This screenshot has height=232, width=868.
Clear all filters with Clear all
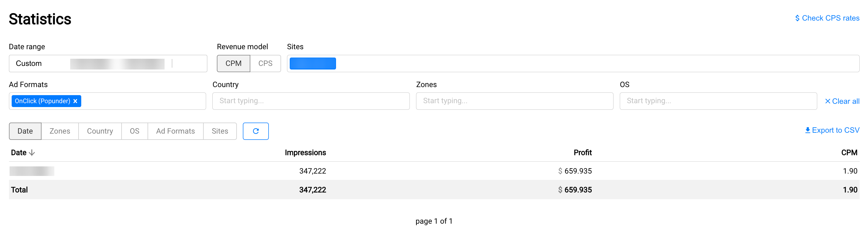(842, 101)
